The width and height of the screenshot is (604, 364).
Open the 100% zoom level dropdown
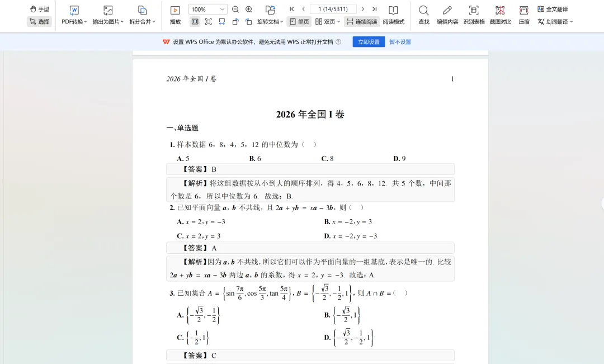click(222, 10)
